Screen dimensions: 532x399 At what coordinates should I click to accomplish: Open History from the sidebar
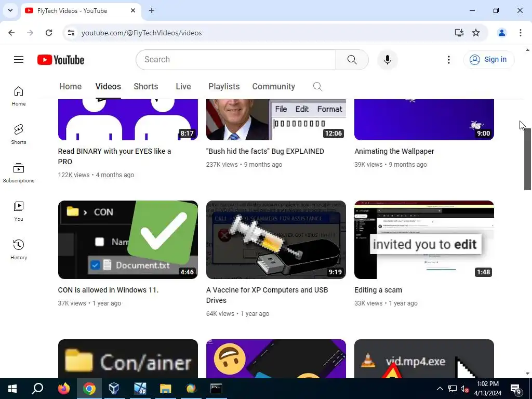tap(19, 250)
